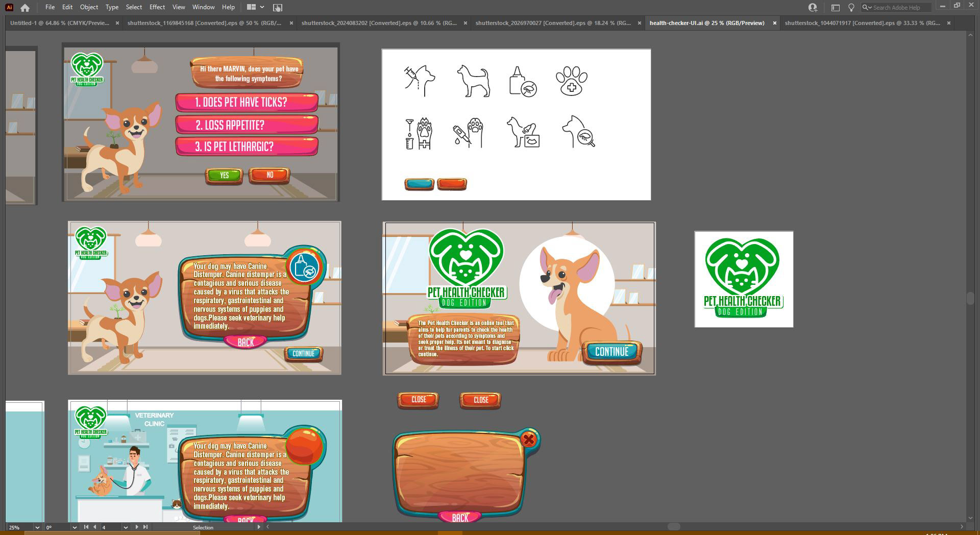Viewport: 980px width, 535px height.
Task: Select the thermometer and paw icon
Action: [x=468, y=133]
